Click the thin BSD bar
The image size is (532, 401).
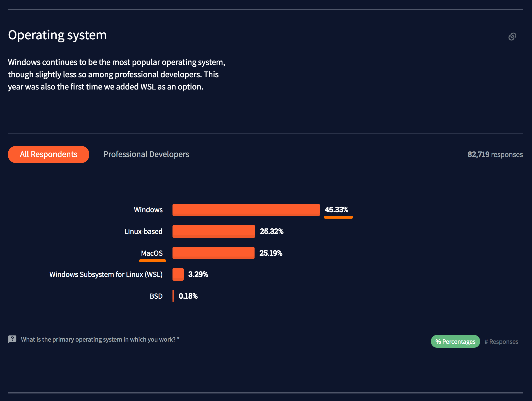(x=173, y=296)
